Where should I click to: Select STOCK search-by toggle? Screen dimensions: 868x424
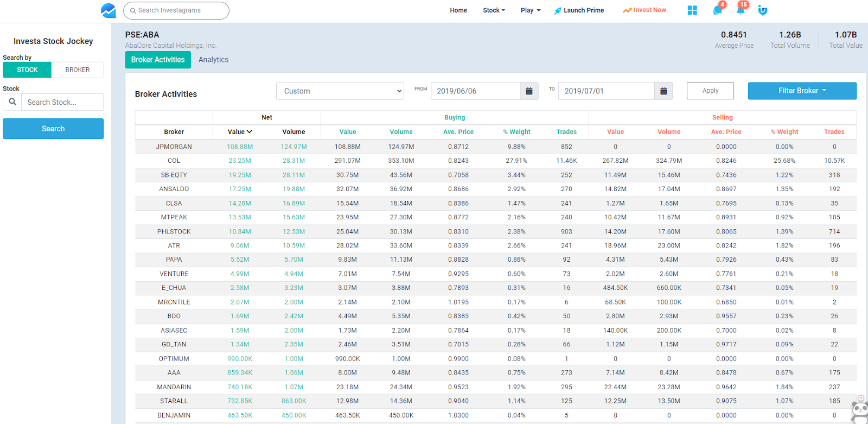pos(27,70)
